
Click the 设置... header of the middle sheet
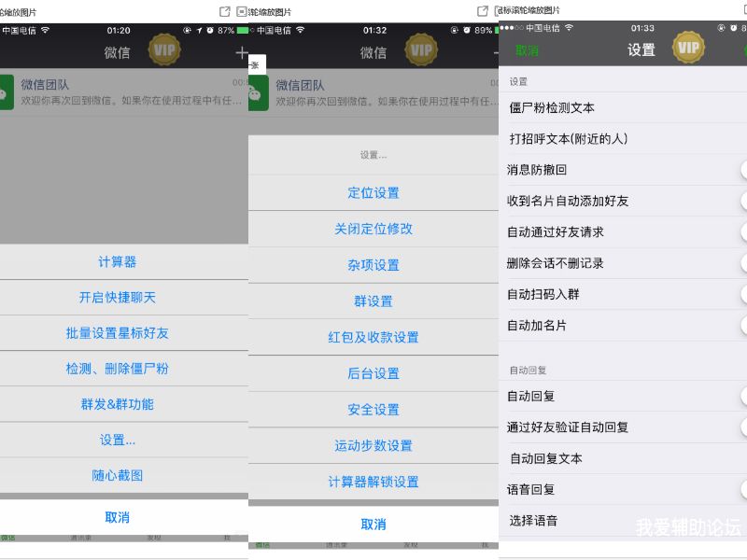click(373, 155)
